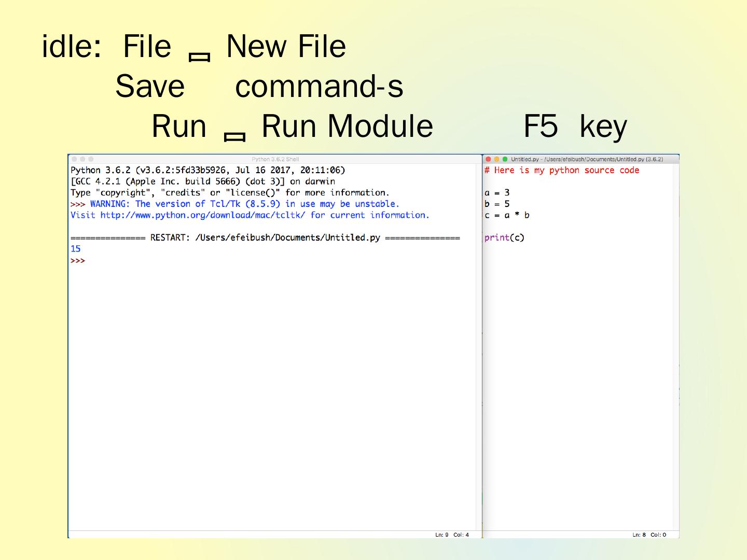
Task: Click the "[GCC 4.2.1 (Apple Inc. build 5666)" line
Action: point(203,181)
